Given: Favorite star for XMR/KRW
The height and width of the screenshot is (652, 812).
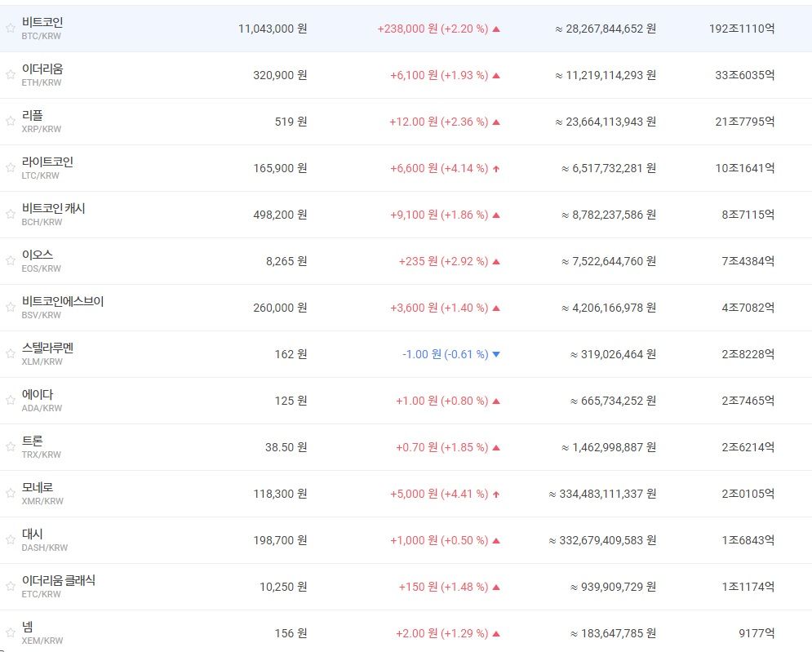Looking at the screenshot, I should [11, 493].
